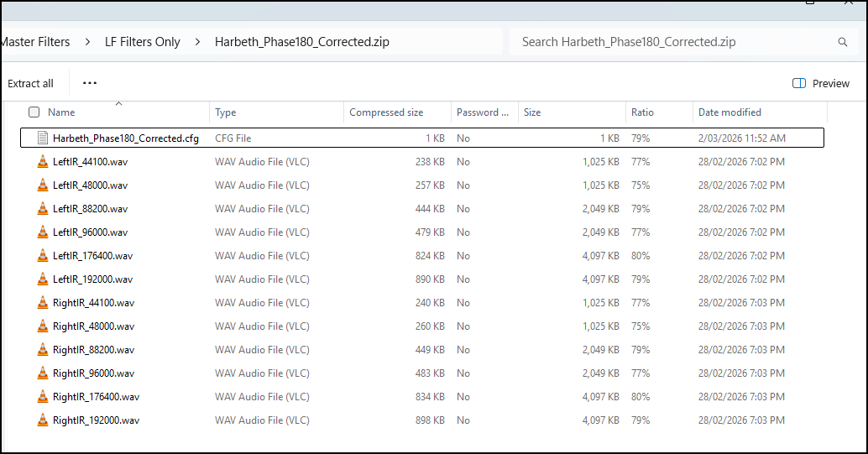The height and width of the screenshot is (454, 868).
Task: Sort by the Date modified column
Action: click(729, 112)
